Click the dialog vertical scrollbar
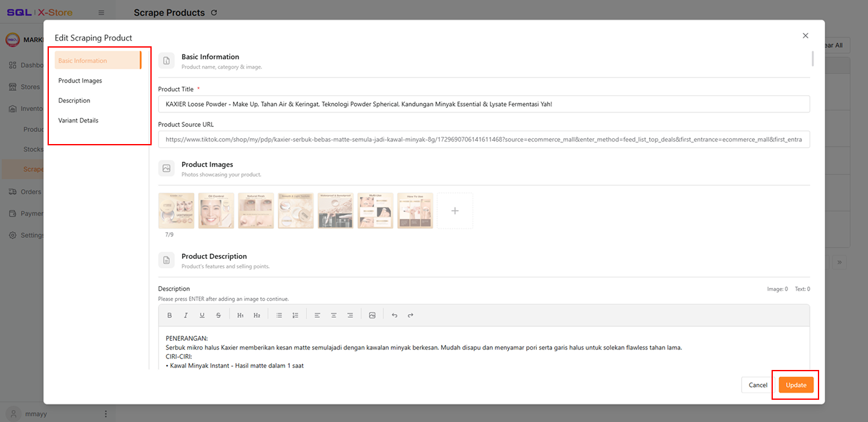 [813, 58]
